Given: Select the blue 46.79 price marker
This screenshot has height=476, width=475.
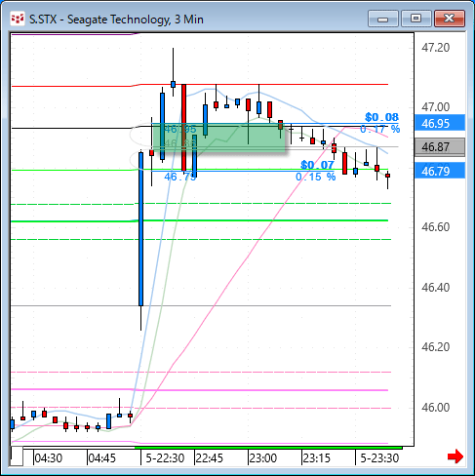Looking at the screenshot, I should [x=440, y=171].
